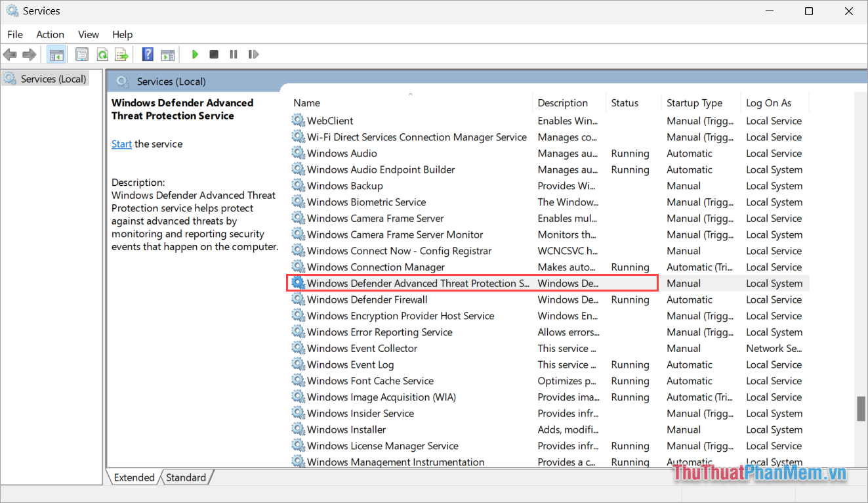Click the Forward navigation arrow

point(30,54)
